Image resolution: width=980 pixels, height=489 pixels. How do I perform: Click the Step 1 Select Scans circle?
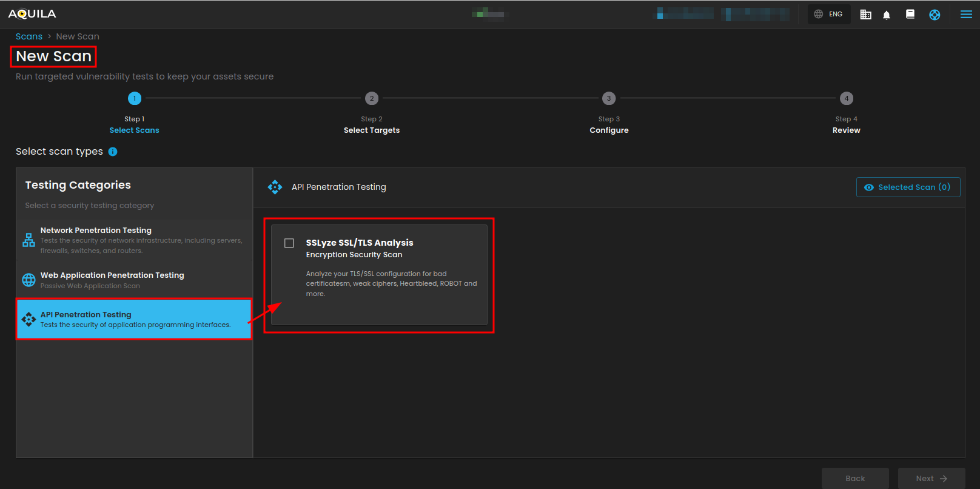click(x=135, y=98)
